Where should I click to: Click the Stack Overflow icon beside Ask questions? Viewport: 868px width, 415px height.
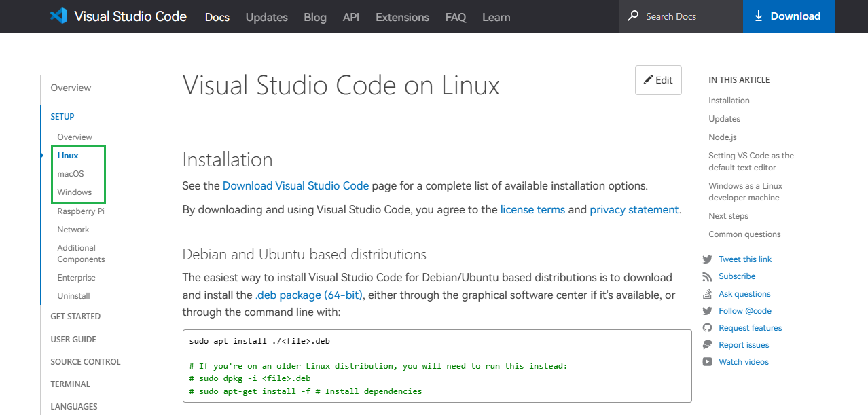(707, 294)
